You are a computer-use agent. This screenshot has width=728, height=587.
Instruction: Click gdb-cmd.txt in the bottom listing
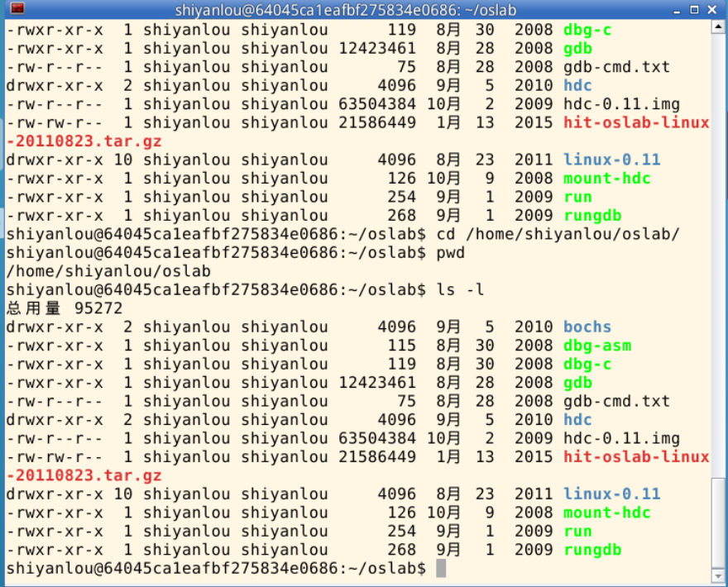click(616, 401)
